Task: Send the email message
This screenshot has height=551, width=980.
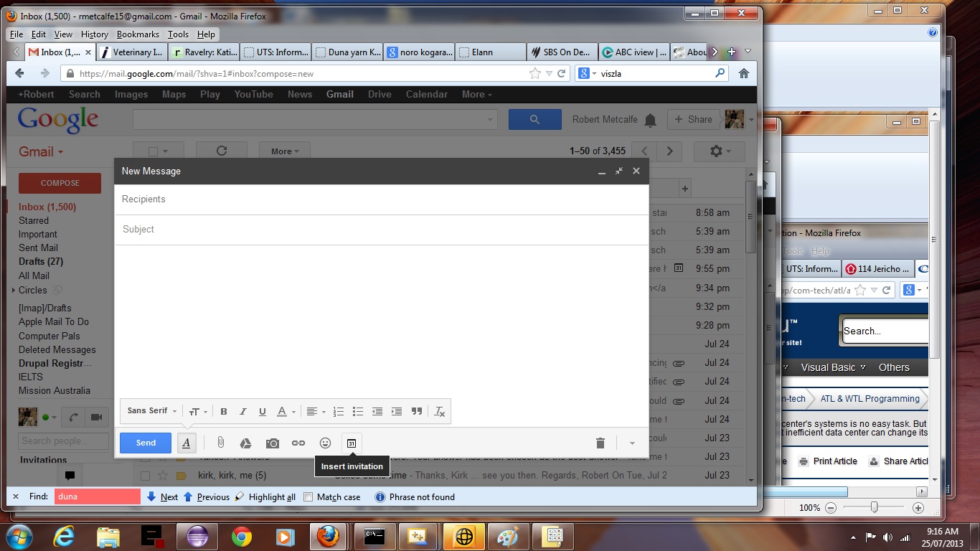Action: [145, 443]
